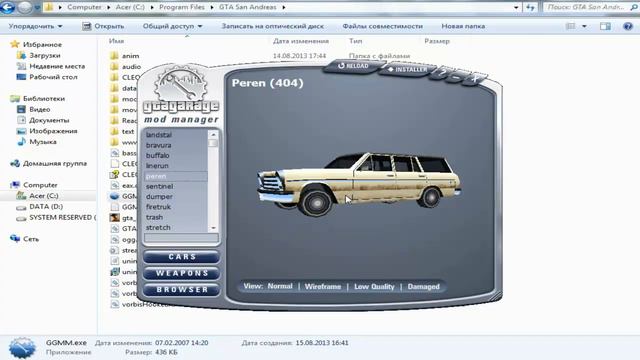Sort by Дата изменения column header
The width and height of the screenshot is (640, 360).
[301, 41]
